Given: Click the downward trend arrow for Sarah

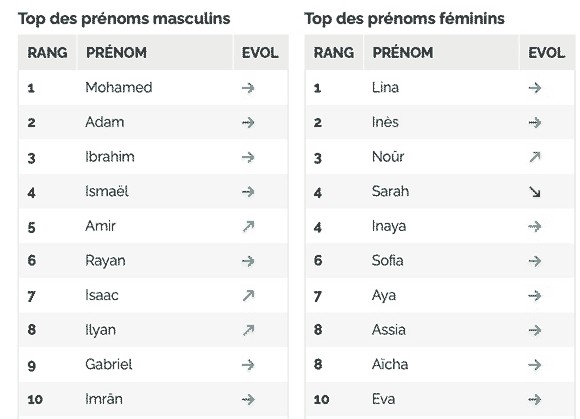Looking at the screenshot, I should point(535,192).
